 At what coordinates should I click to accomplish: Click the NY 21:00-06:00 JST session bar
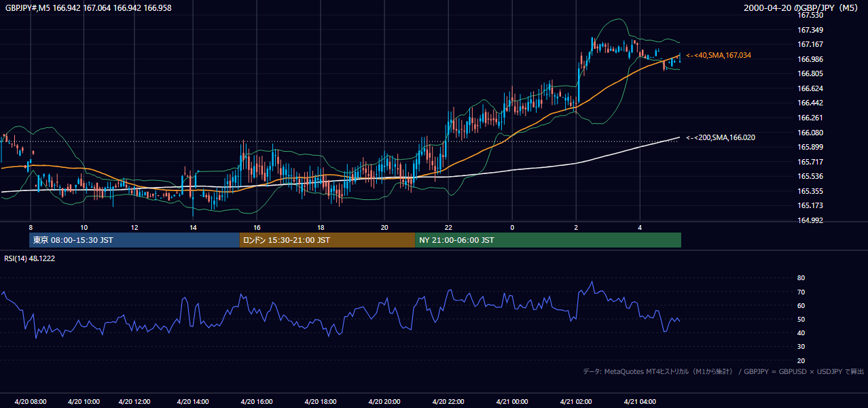pos(548,240)
